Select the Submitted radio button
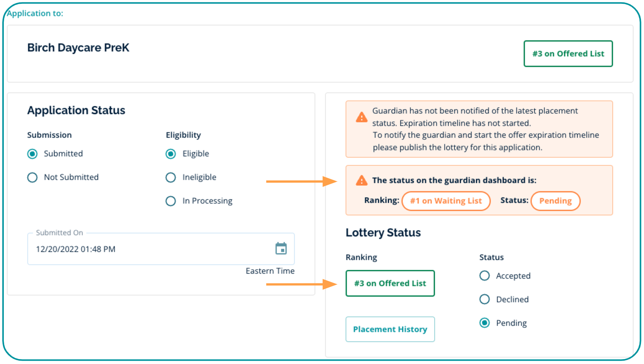This screenshot has height=364, width=644. [32, 154]
